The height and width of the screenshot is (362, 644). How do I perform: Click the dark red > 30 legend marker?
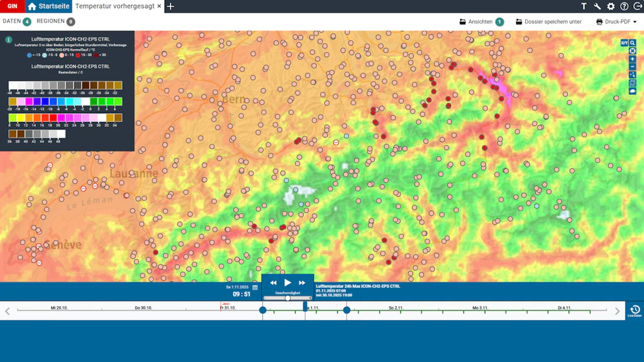pyautogui.click(x=96, y=55)
